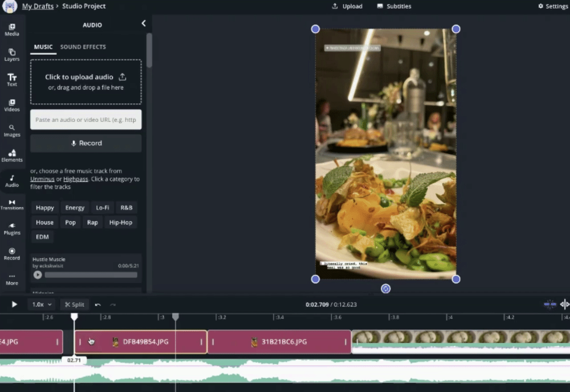Click the Hustle Muscle track progress bar
Screen dimensions: 570x392
(x=91, y=275)
